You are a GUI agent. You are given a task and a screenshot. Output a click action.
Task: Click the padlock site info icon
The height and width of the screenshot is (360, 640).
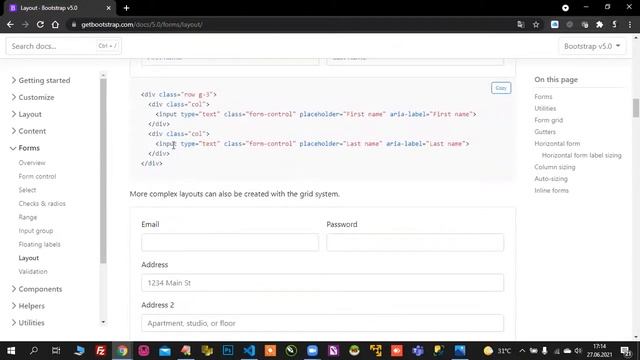click(x=74, y=24)
